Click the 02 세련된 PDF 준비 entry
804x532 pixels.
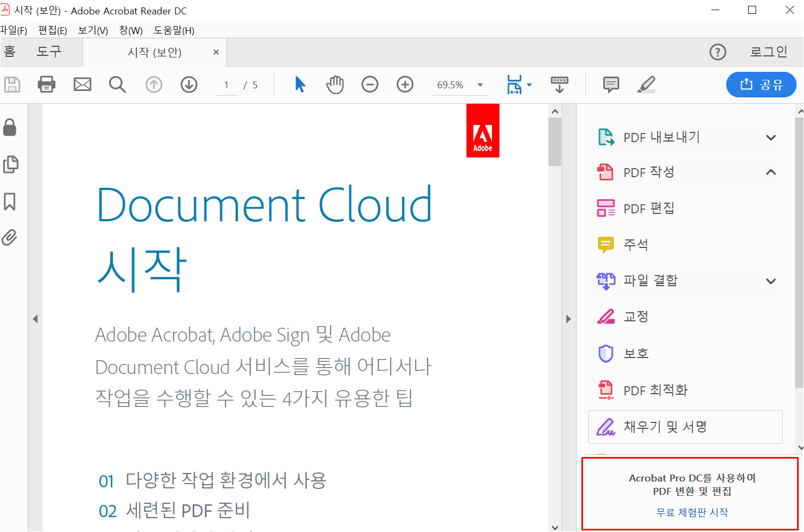point(174,511)
